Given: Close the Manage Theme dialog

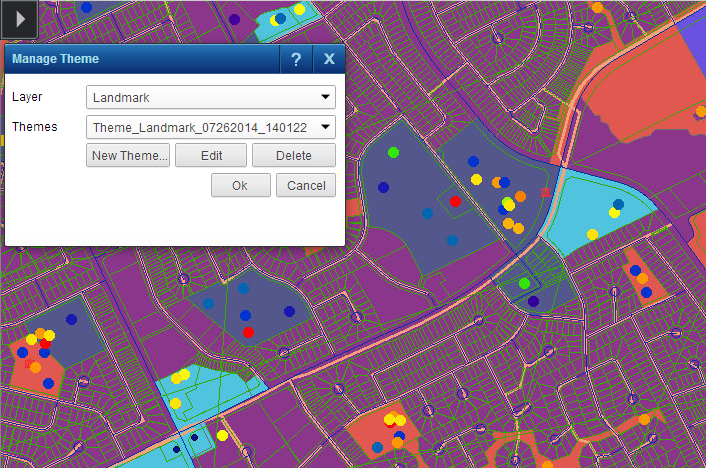Looking at the screenshot, I should click(329, 60).
